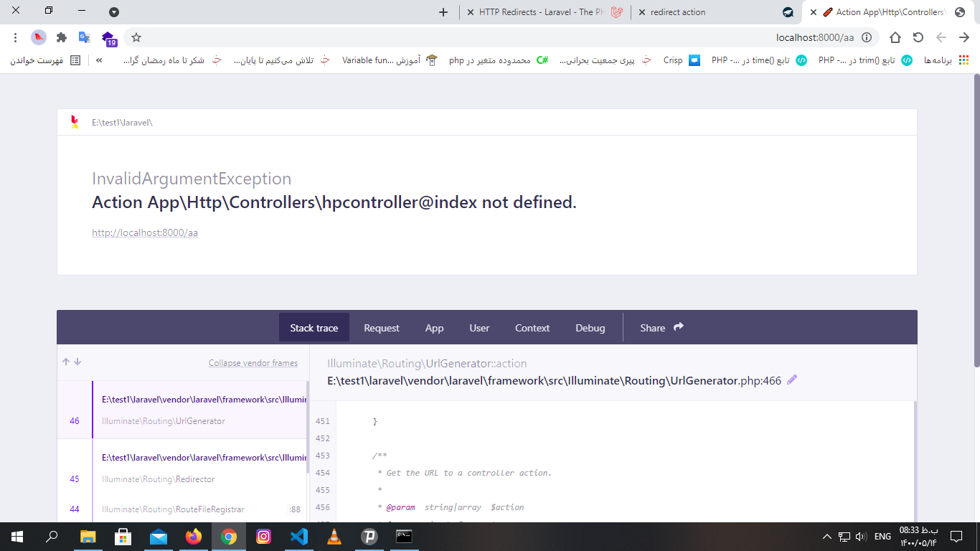This screenshot has width=980, height=551.
Task: Click the pencil edit icon beside UrlGenerator.php:466
Action: [792, 380]
